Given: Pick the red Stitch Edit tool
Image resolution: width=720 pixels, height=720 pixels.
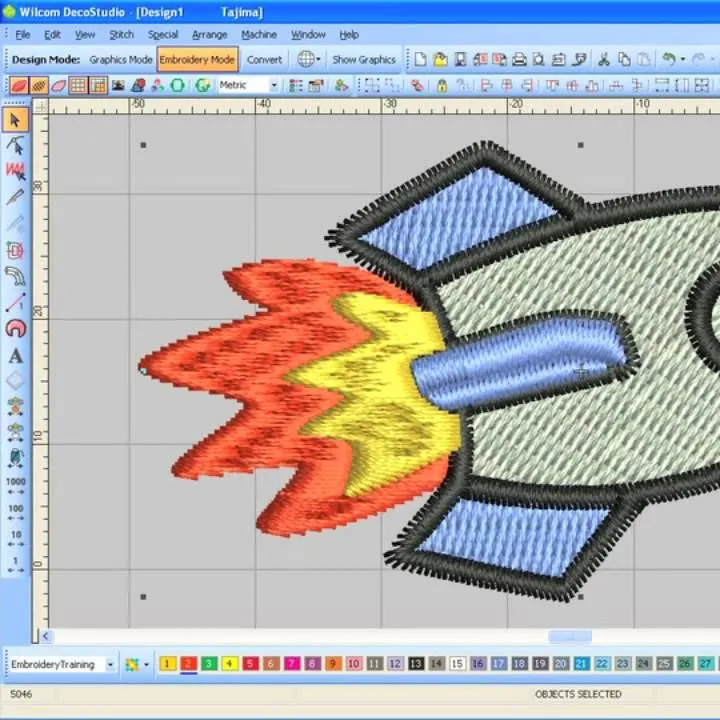Looking at the screenshot, I should pyautogui.click(x=16, y=171).
